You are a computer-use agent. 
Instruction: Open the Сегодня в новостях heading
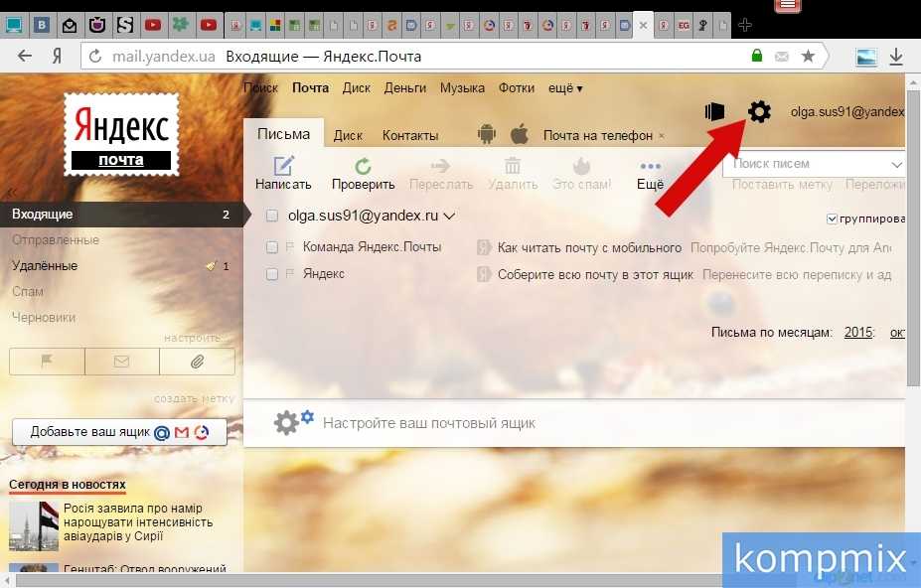68,485
